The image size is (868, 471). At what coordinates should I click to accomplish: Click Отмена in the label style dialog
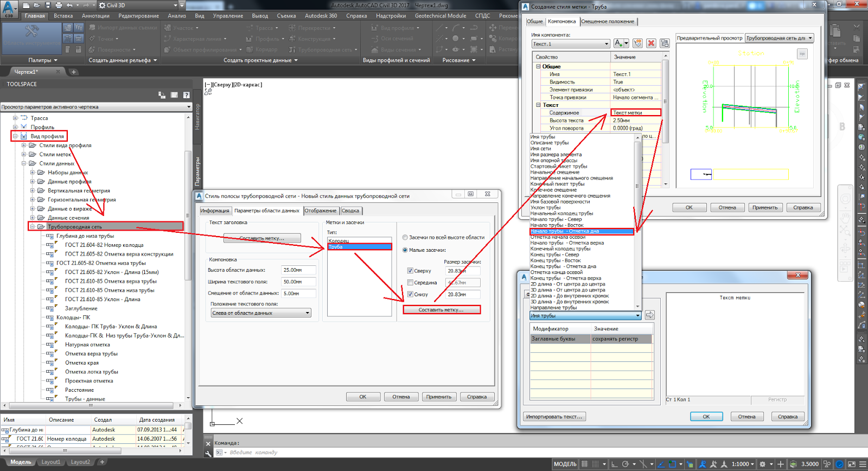coord(727,207)
